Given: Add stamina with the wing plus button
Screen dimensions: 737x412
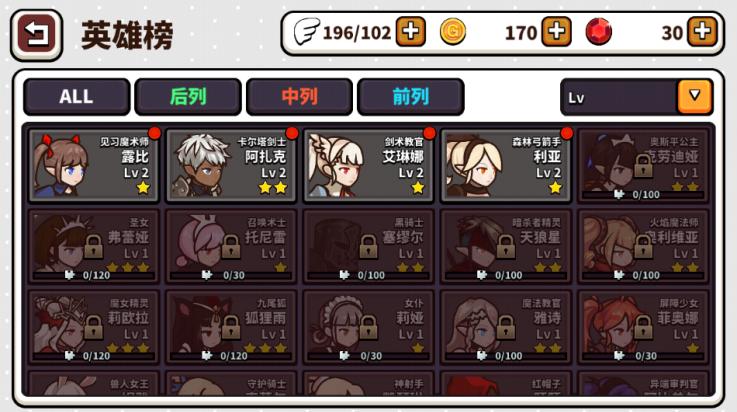Looking at the screenshot, I should (x=410, y=32).
